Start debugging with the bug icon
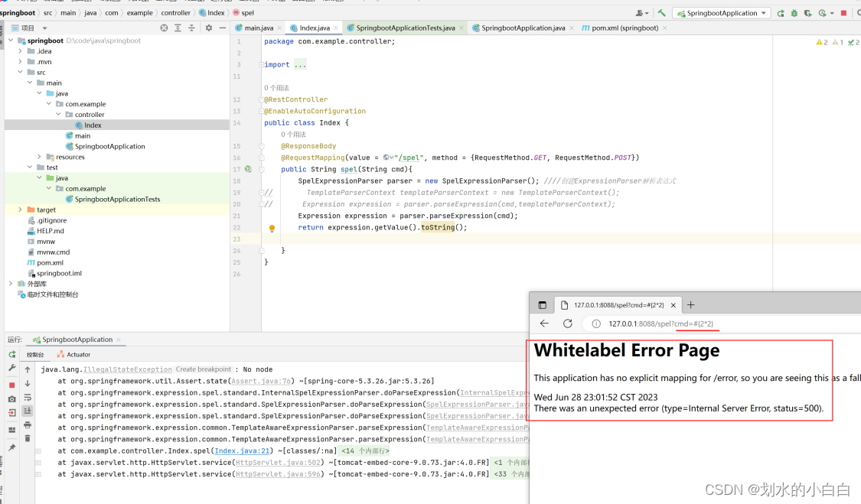The width and height of the screenshot is (861, 504). coord(794,13)
